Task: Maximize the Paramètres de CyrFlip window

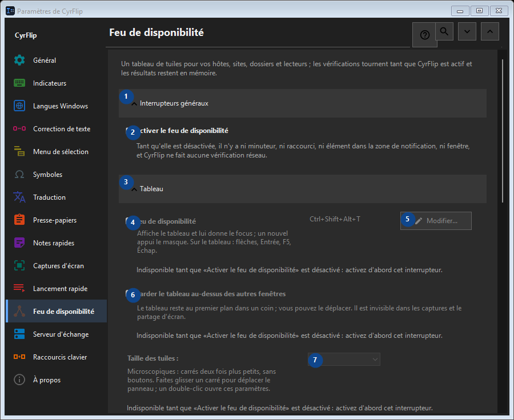Action: click(x=480, y=11)
